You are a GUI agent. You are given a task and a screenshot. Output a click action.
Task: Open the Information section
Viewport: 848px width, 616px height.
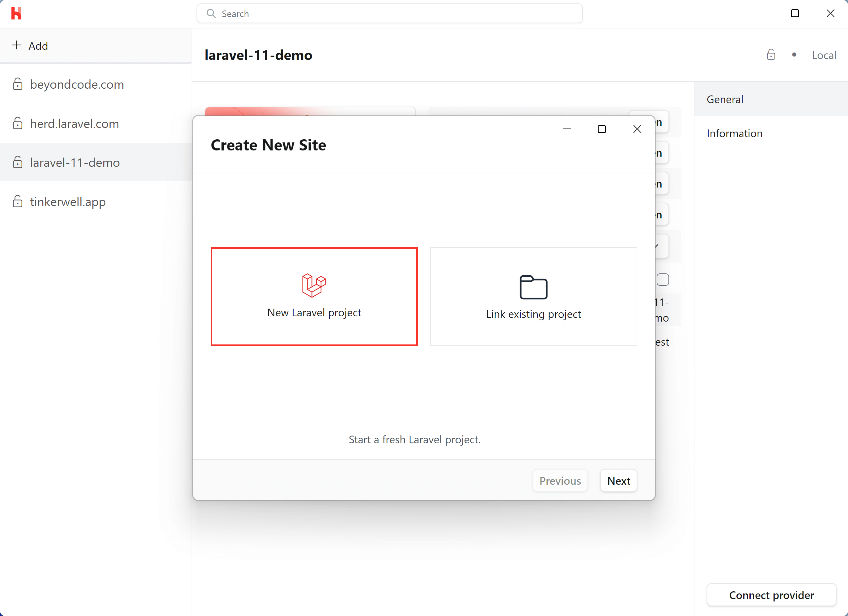pyautogui.click(x=734, y=133)
